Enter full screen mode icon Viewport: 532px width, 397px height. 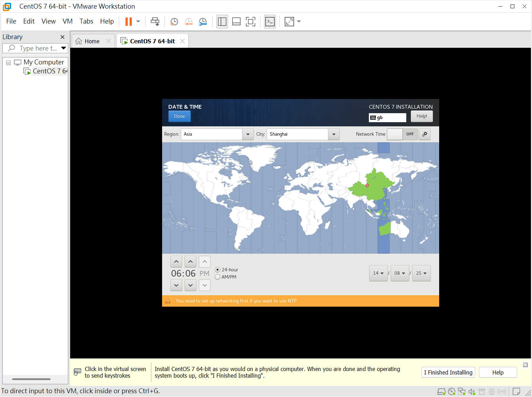(250, 21)
